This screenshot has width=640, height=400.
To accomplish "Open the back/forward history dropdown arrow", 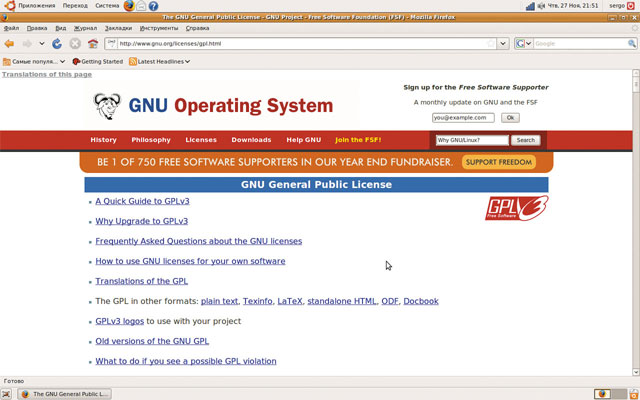I will point(42,44).
